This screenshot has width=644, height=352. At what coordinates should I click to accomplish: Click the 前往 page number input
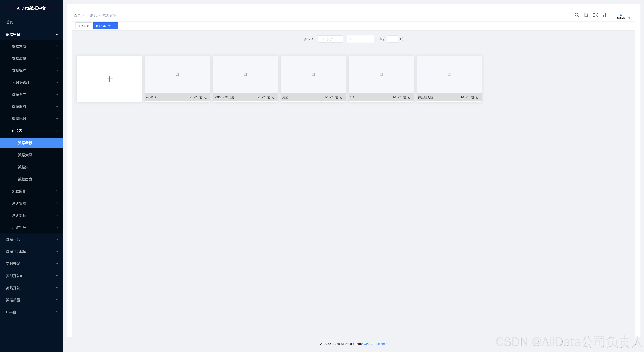coord(393,39)
